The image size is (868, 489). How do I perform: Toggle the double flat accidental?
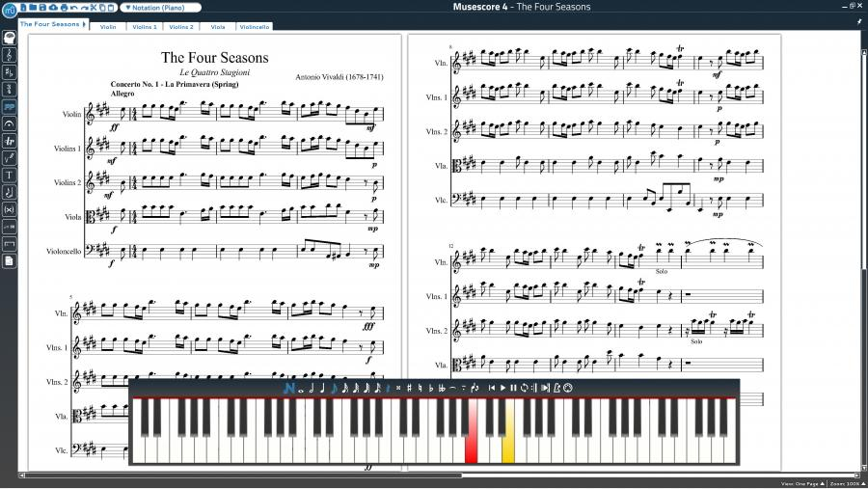point(442,388)
